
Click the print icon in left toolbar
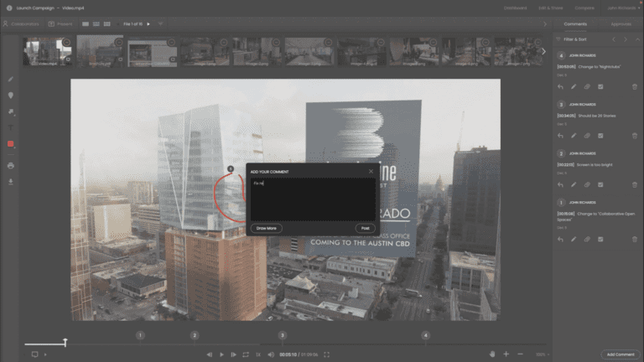pyautogui.click(x=11, y=165)
